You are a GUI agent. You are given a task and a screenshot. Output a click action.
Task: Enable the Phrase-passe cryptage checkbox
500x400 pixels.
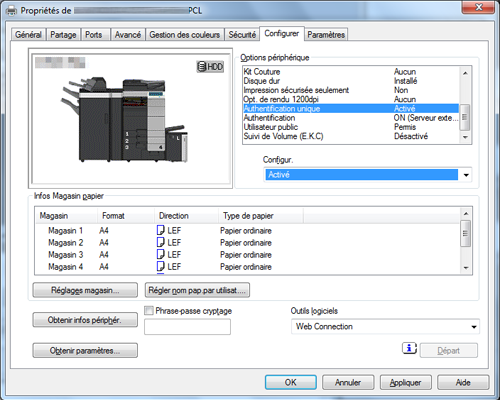click(x=149, y=311)
